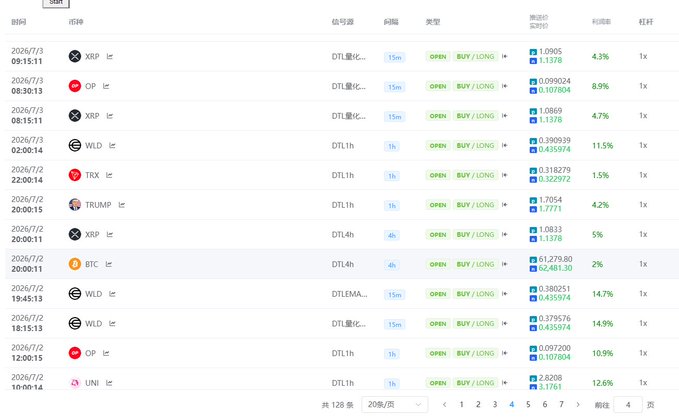Screen dimensions: 679x417
Task: Open chart icon beside UNI
Action: [x=109, y=383]
